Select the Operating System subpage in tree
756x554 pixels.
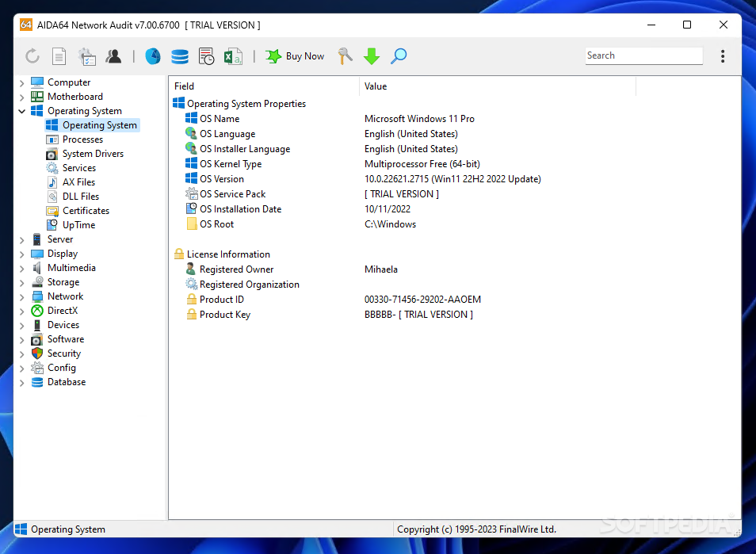pyautogui.click(x=92, y=125)
